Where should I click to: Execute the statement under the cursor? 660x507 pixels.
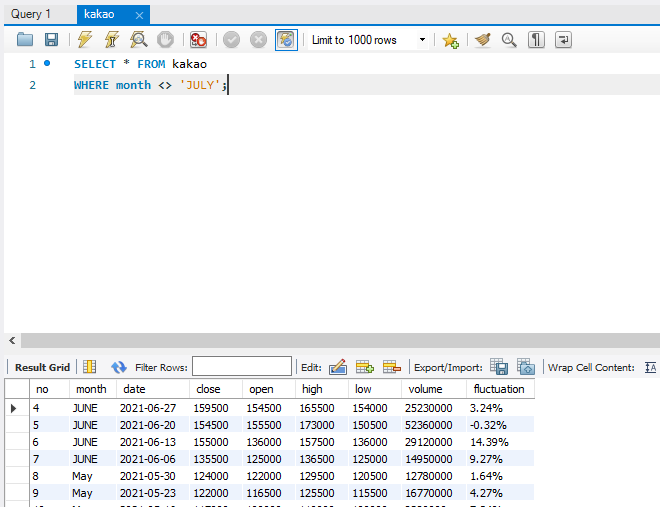point(112,40)
